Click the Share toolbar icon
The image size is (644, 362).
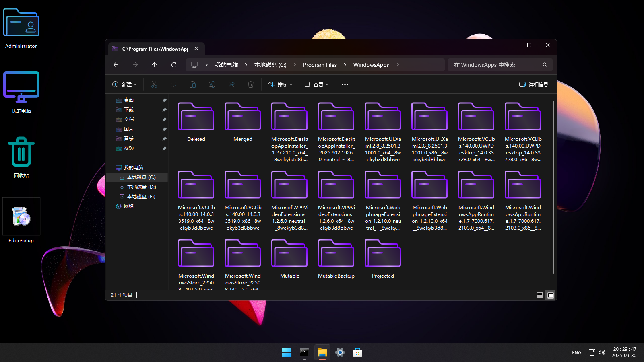pos(231,84)
